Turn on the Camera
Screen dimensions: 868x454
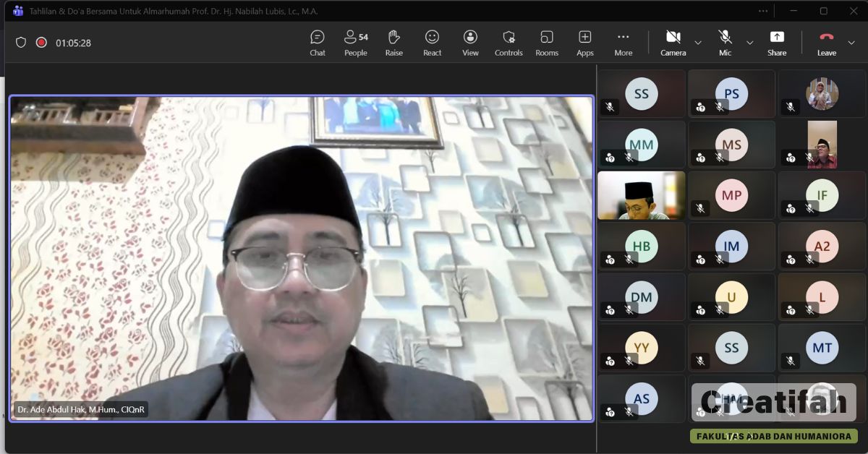pos(673,43)
